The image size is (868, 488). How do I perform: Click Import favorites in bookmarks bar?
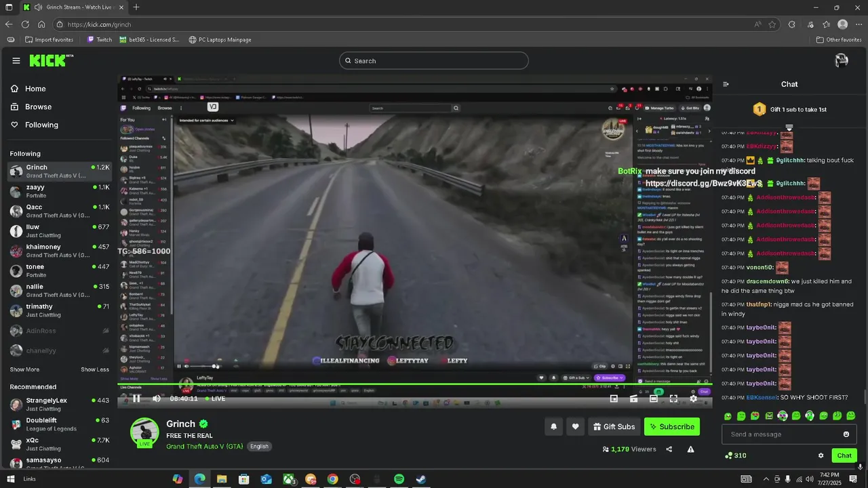[x=49, y=40]
